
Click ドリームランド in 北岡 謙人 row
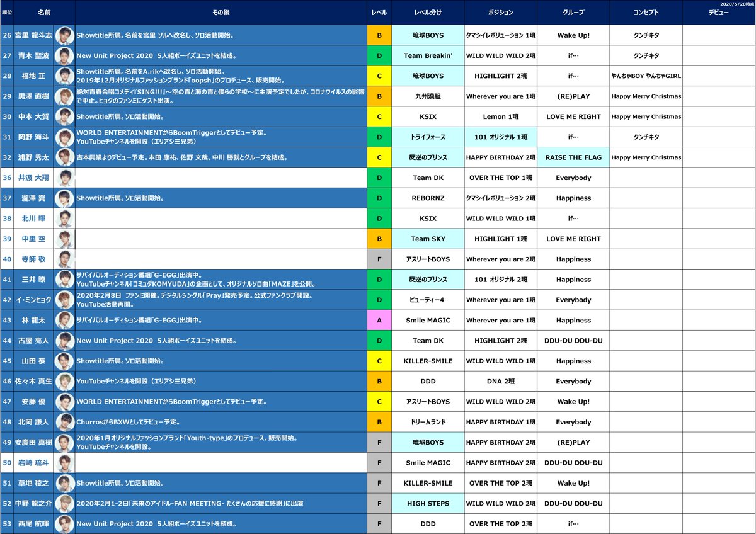tap(428, 422)
